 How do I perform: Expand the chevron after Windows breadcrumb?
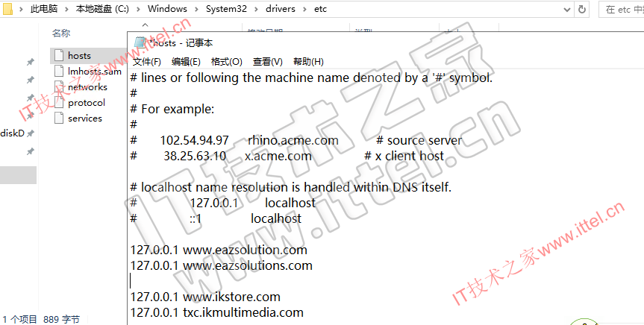tap(196, 9)
